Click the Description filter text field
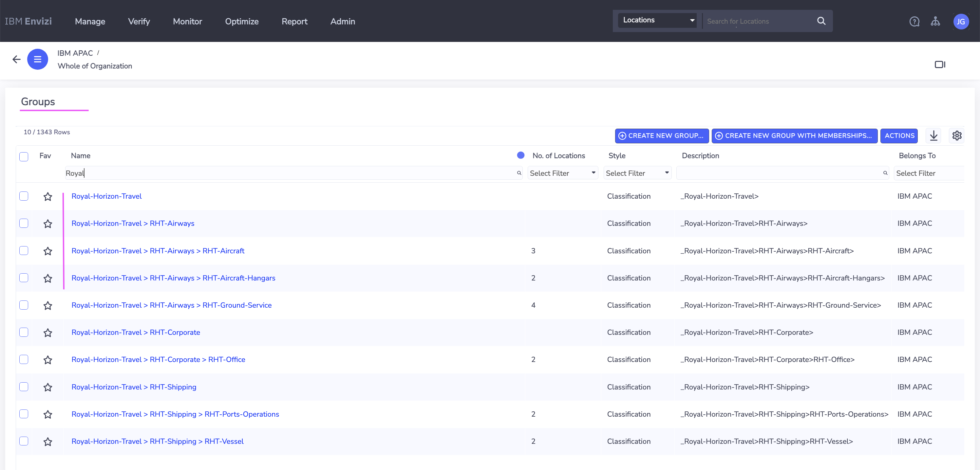 click(780, 173)
